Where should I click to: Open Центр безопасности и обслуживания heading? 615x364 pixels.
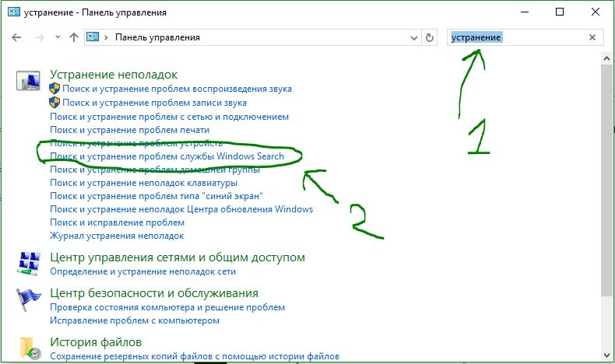154,293
